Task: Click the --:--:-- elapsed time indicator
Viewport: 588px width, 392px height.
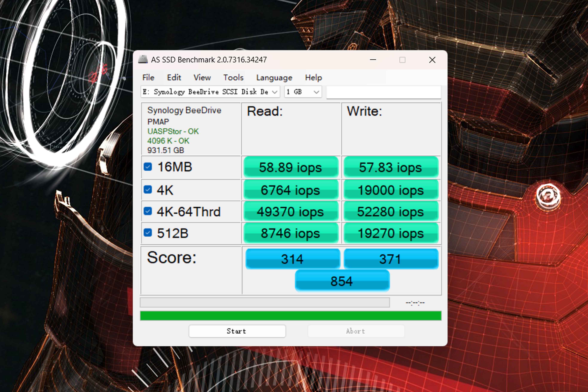Action: [415, 303]
